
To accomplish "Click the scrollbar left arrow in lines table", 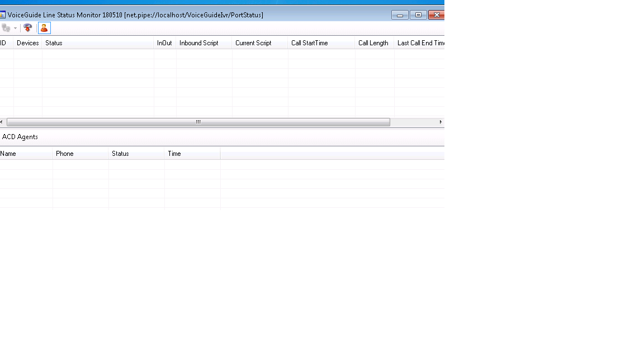I will coord(2,122).
